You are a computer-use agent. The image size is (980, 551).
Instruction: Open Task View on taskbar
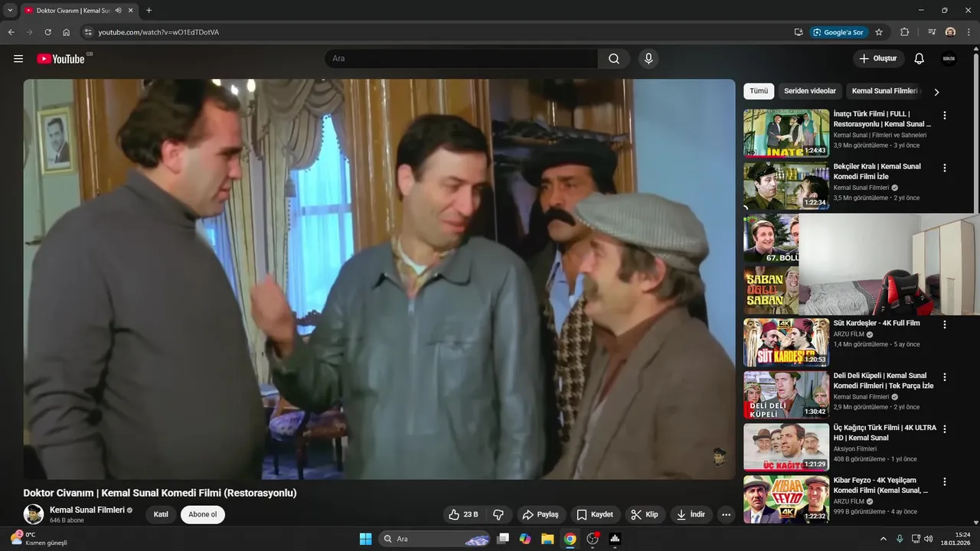(503, 539)
